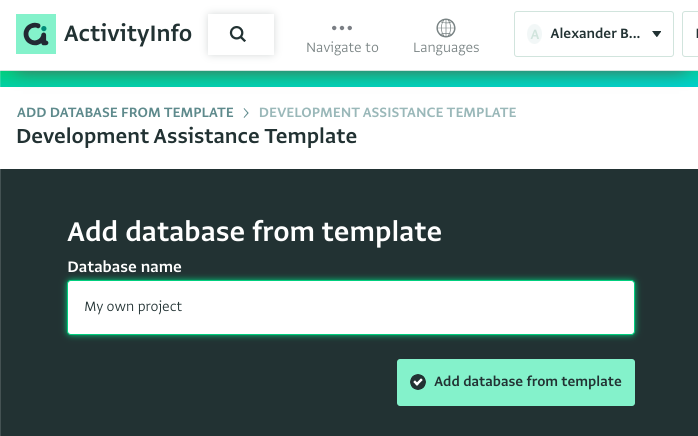
Task: Go to Add Database From Template breadcrumb
Action: click(x=125, y=112)
